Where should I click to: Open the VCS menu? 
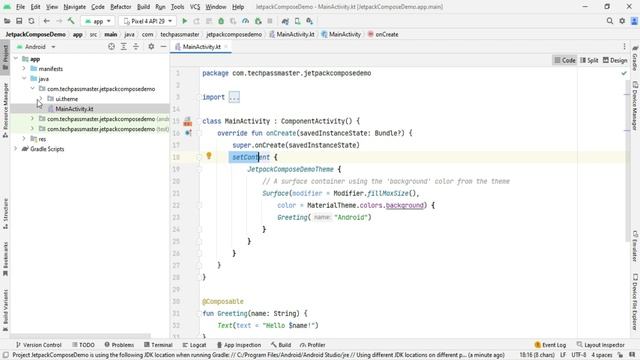(x=195, y=7)
